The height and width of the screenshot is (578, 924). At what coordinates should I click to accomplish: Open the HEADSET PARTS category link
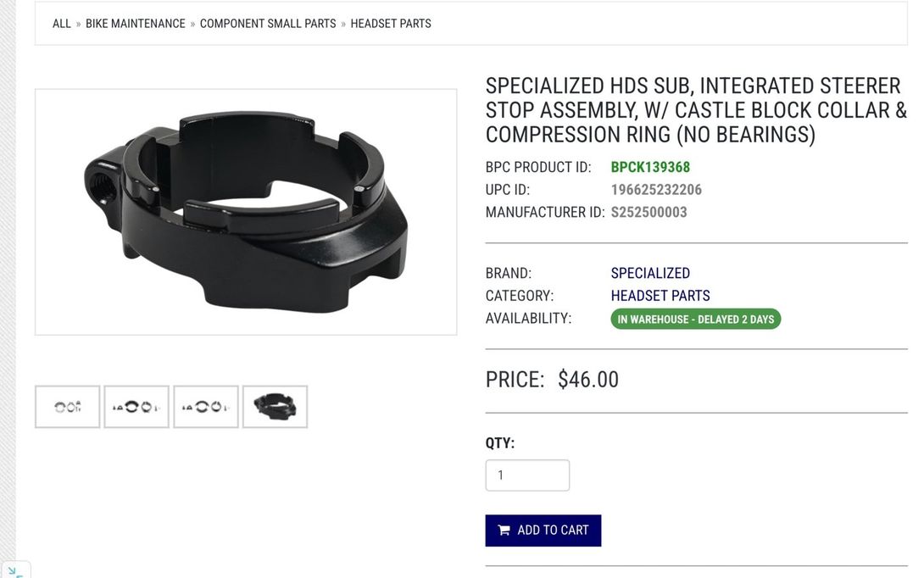pyautogui.click(x=660, y=296)
